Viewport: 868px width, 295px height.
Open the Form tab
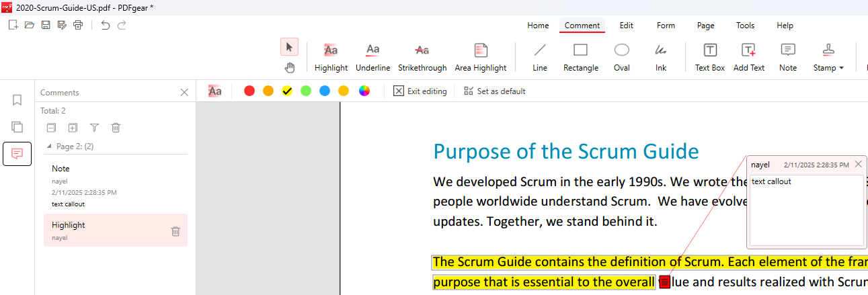[x=666, y=26]
